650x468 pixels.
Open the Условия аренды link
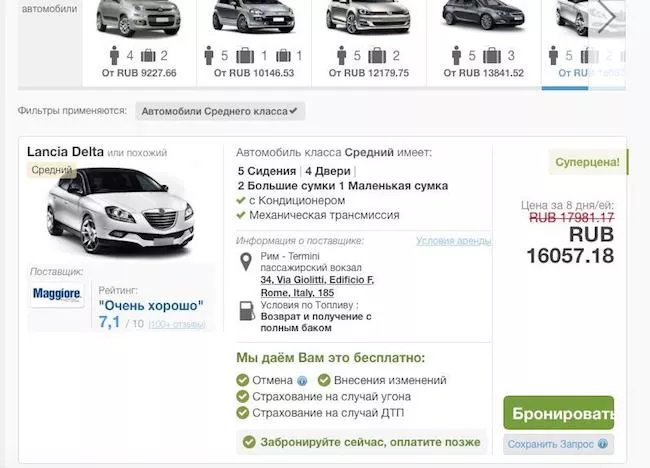point(453,241)
